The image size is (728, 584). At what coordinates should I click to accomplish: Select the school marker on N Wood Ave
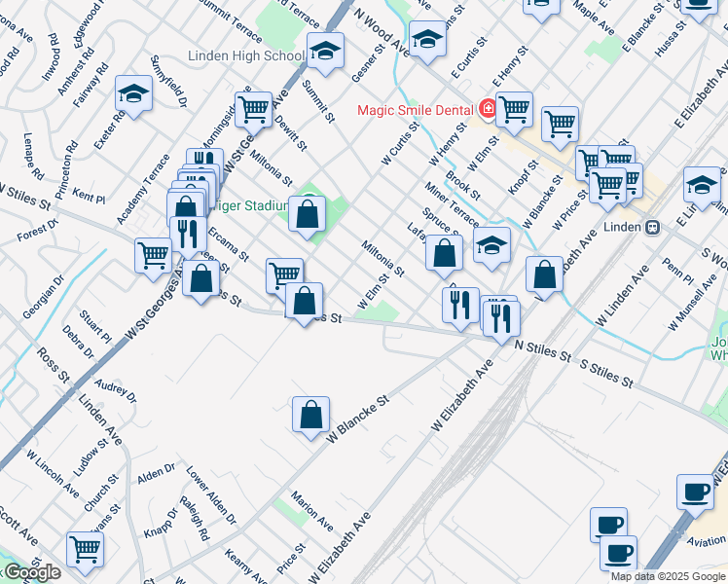click(426, 41)
